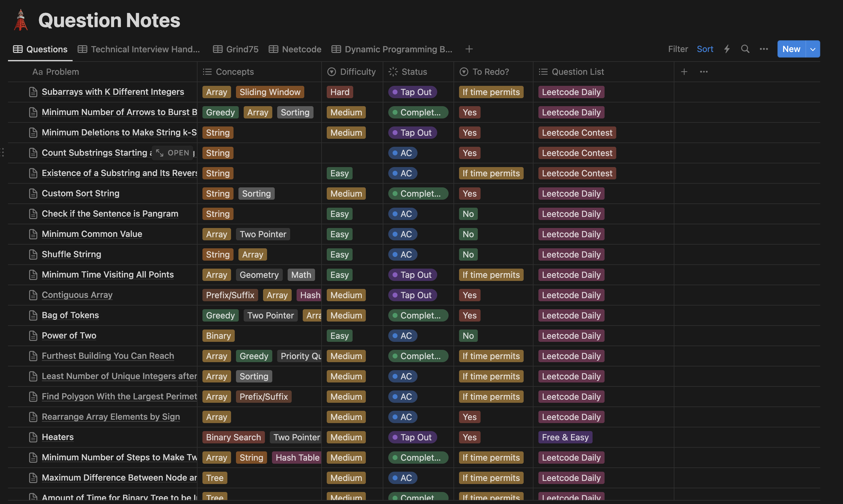Click Binary Search tag in Heaters row
Image resolution: width=843 pixels, height=504 pixels.
pyautogui.click(x=233, y=437)
